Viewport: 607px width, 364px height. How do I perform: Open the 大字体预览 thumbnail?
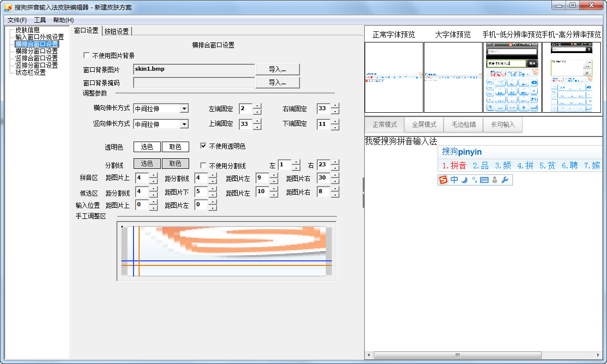pyautogui.click(x=453, y=77)
